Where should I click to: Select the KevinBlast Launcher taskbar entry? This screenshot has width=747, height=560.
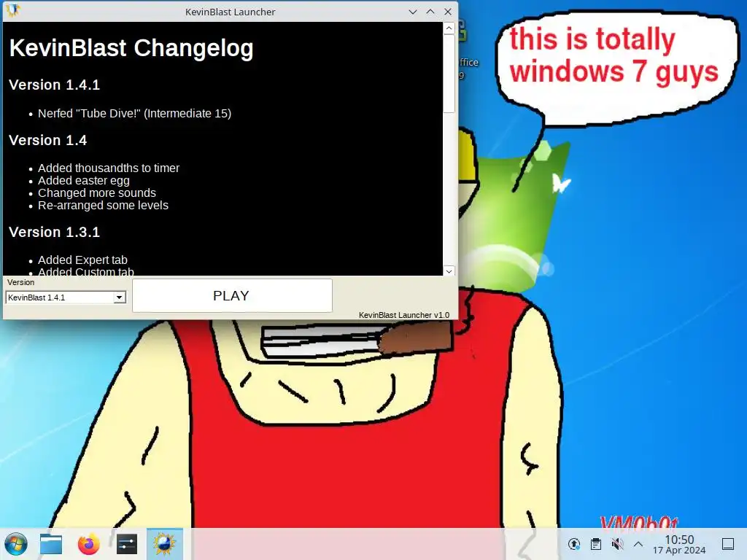point(164,544)
